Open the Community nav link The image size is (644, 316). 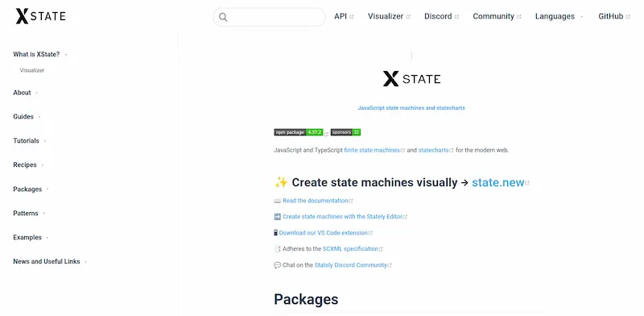click(x=497, y=16)
